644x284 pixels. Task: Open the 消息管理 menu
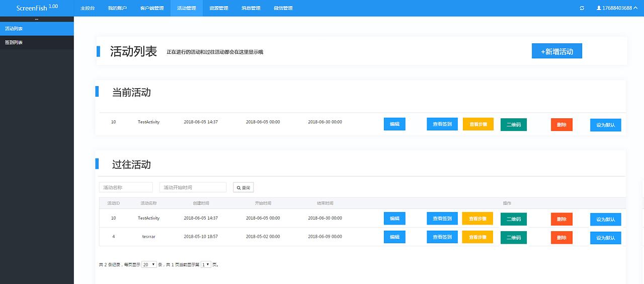[x=251, y=8]
